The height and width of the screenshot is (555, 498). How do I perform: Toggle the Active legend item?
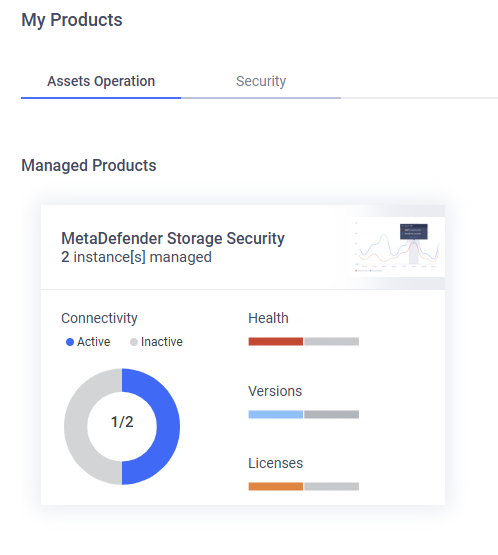(88, 342)
